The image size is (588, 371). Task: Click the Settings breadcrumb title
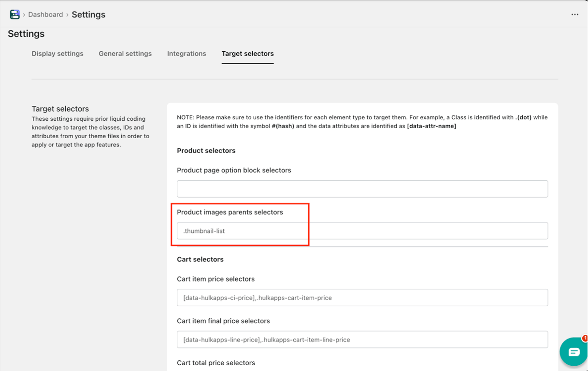[88, 14]
